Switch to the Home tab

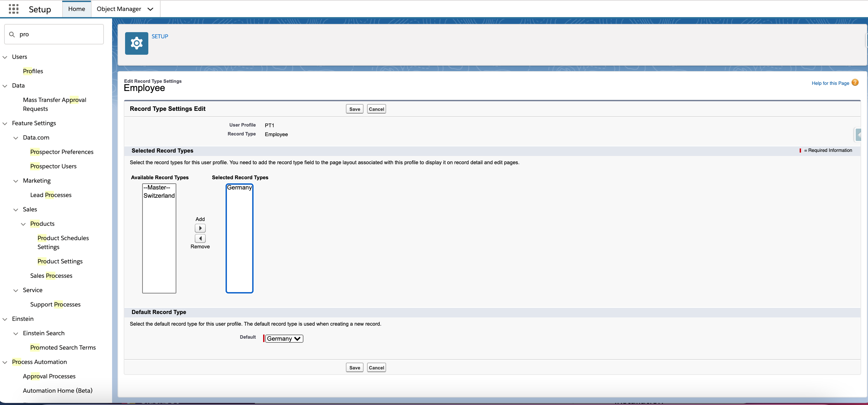click(x=77, y=9)
